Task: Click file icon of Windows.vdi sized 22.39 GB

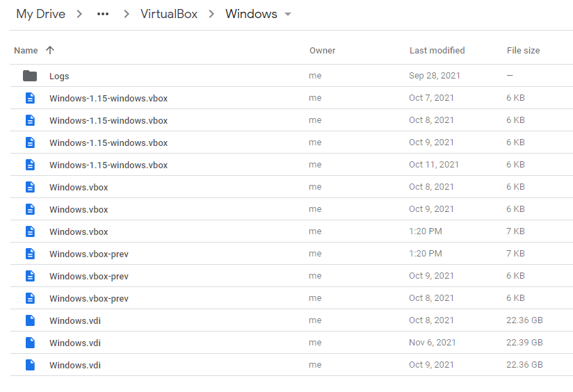Action: 30,343
